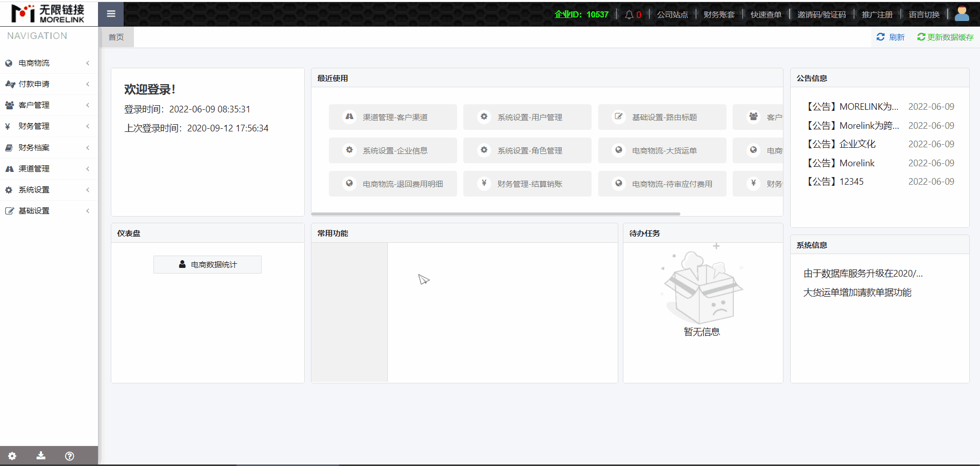Click the 欢迎登录! heading
This screenshot has width=980, height=466.
pos(150,89)
